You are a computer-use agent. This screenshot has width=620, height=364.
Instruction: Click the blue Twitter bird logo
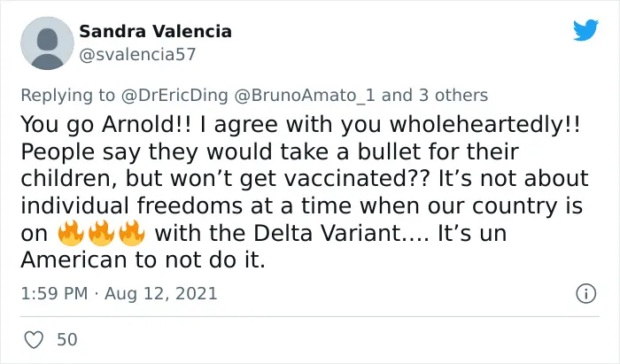pos(585,30)
